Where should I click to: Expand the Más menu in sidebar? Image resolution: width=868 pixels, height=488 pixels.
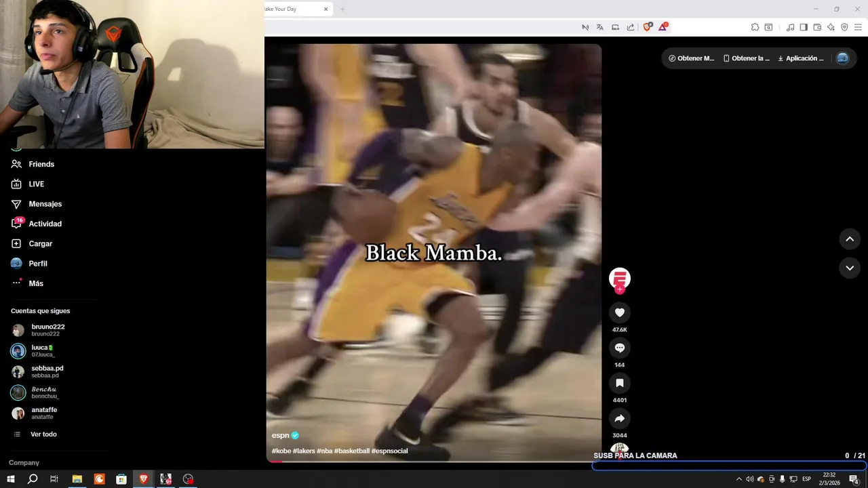(x=27, y=283)
